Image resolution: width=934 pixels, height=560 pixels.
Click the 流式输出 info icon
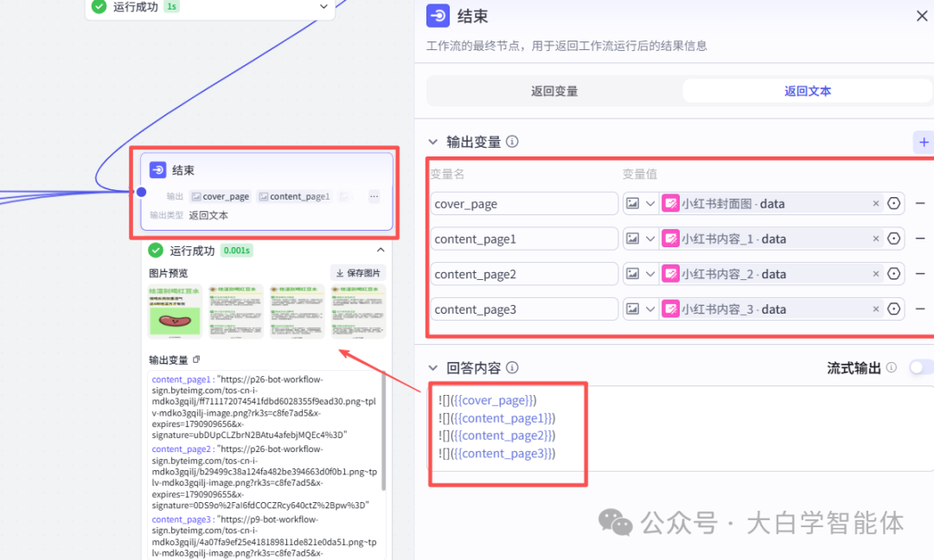[891, 367]
